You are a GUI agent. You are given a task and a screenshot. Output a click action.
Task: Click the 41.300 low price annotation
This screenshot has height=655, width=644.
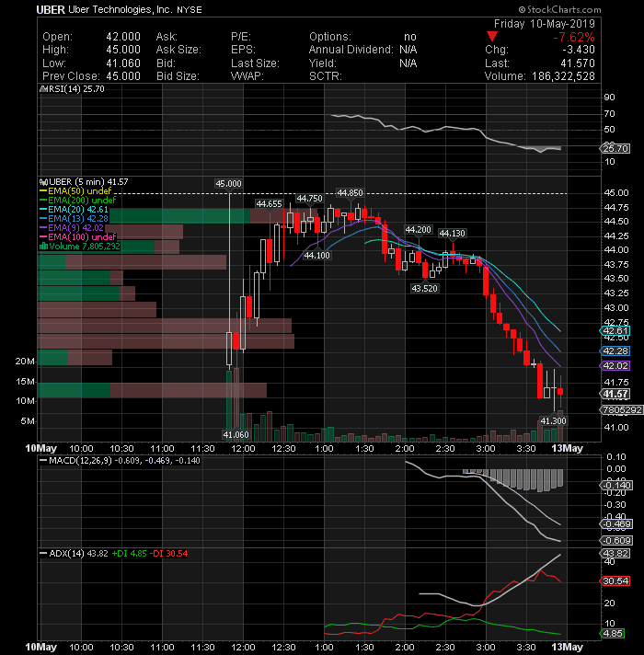tap(553, 420)
